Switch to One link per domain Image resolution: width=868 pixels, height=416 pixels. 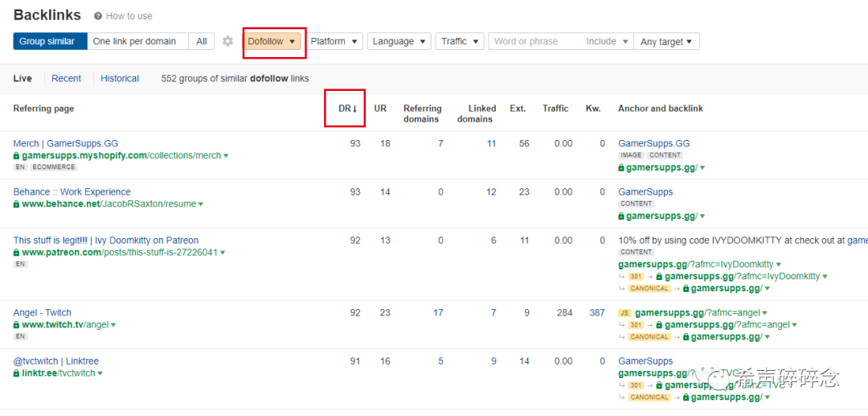pos(137,41)
